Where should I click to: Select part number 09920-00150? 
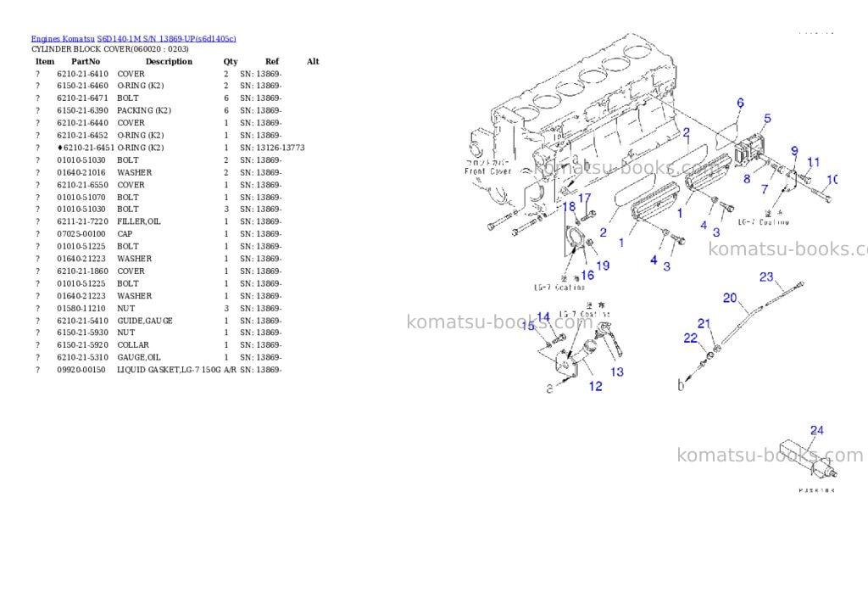(x=81, y=370)
